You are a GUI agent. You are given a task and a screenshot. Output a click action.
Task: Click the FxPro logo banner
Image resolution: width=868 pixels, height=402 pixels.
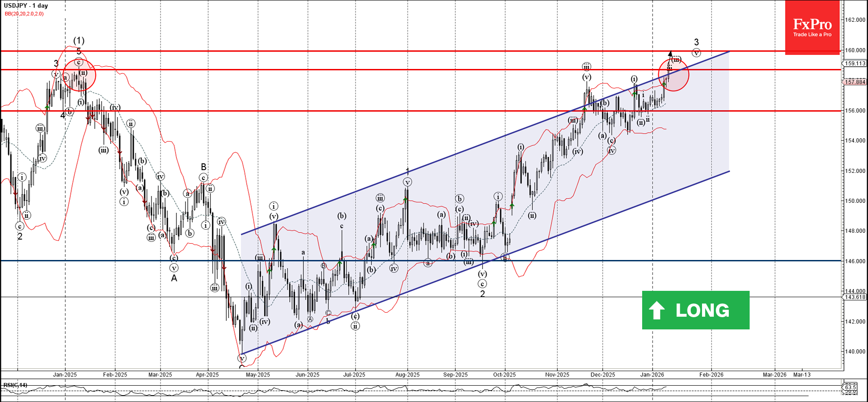pyautogui.click(x=812, y=28)
